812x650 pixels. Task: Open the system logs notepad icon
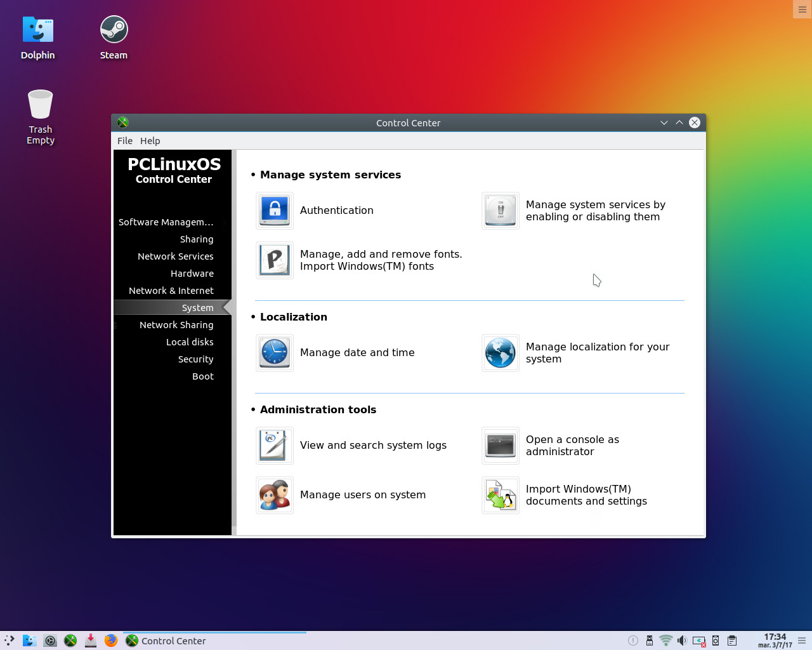[x=275, y=446]
